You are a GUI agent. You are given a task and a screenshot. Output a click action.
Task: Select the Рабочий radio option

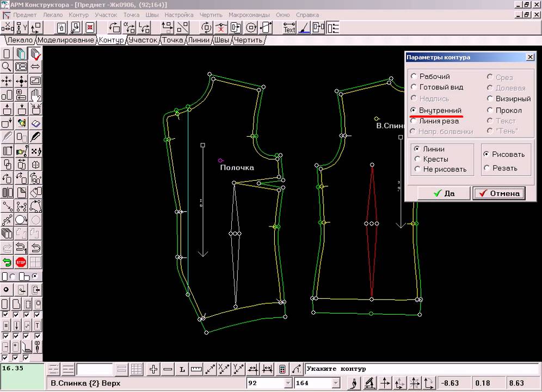click(x=414, y=77)
